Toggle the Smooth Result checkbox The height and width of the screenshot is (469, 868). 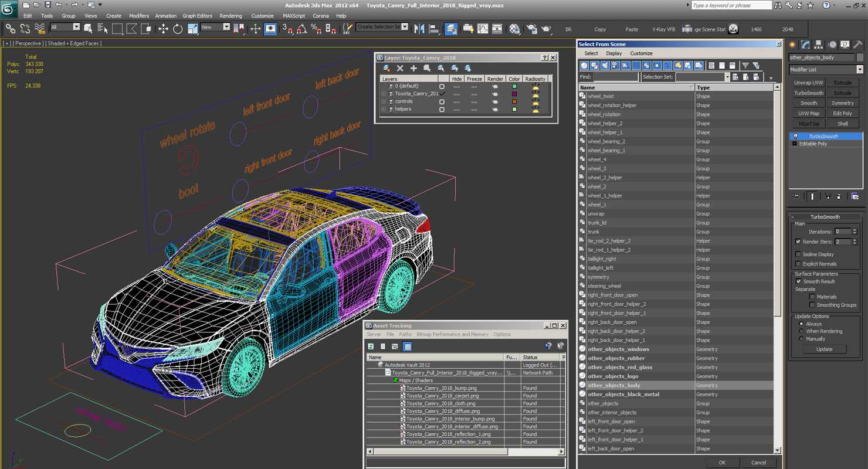click(x=798, y=281)
